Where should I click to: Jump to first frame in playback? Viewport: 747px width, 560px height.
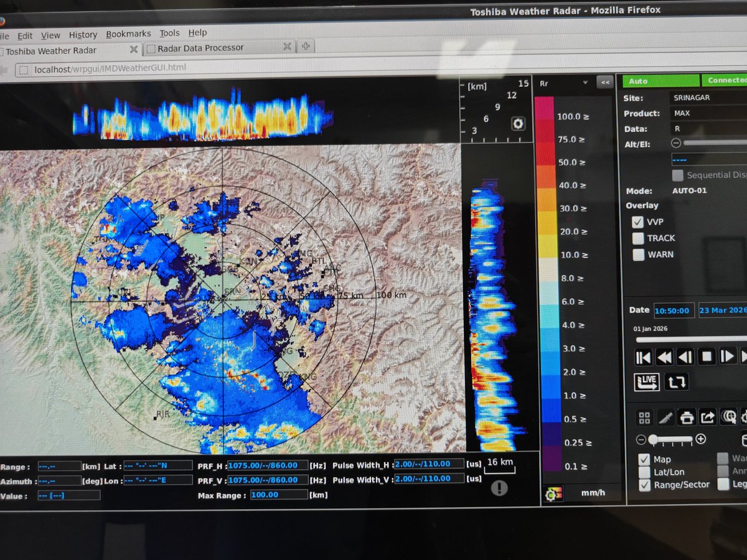[x=643, y=357]
